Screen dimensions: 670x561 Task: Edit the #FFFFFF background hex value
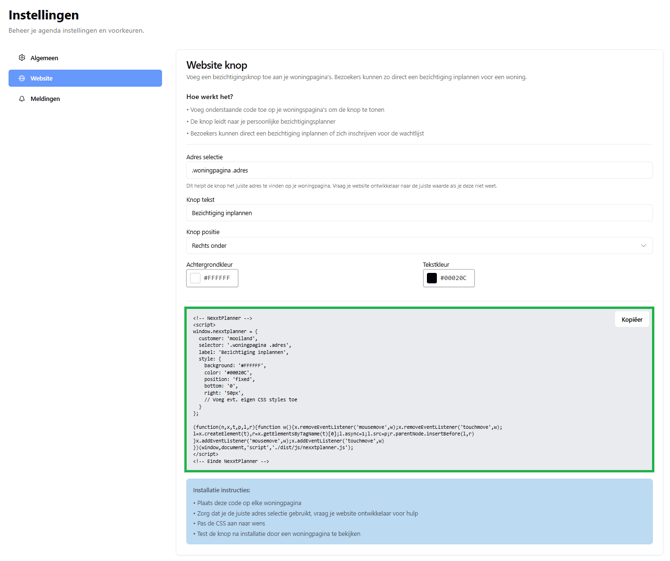click(x=218, y=278)
